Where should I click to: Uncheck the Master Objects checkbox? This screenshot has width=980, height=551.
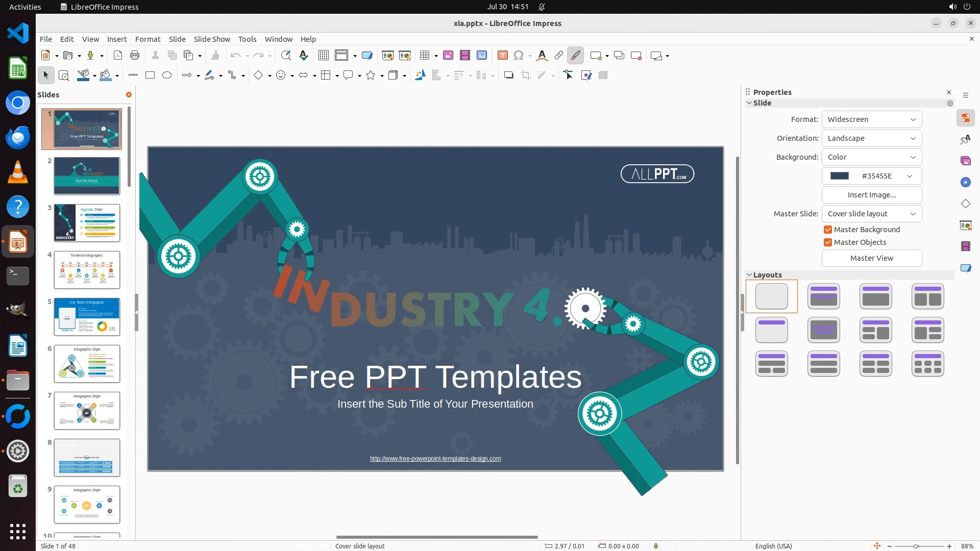click(x=828, y=242)
